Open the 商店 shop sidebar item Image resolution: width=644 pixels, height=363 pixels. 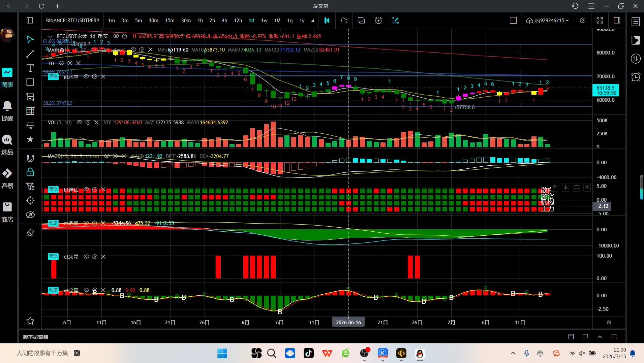[x=7, y=212]
